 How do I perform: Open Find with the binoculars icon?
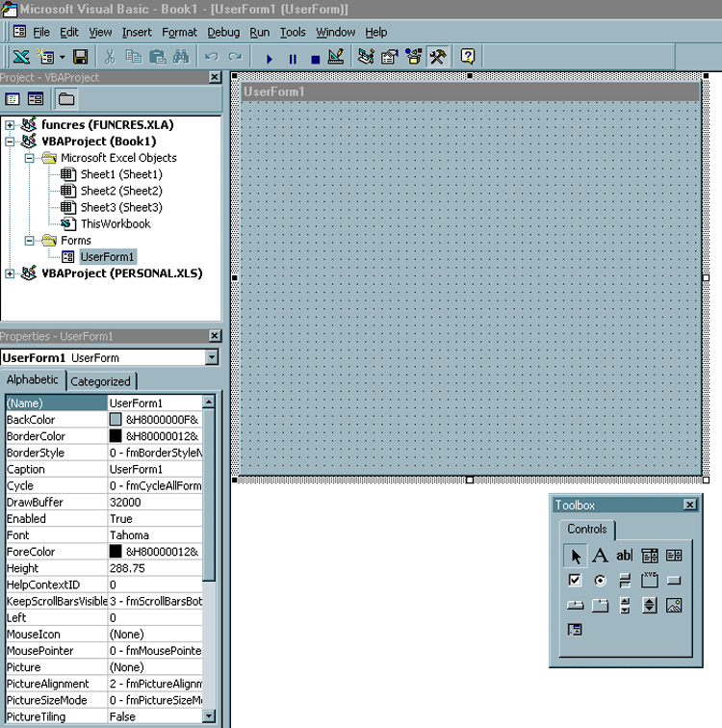pos(181,57)
